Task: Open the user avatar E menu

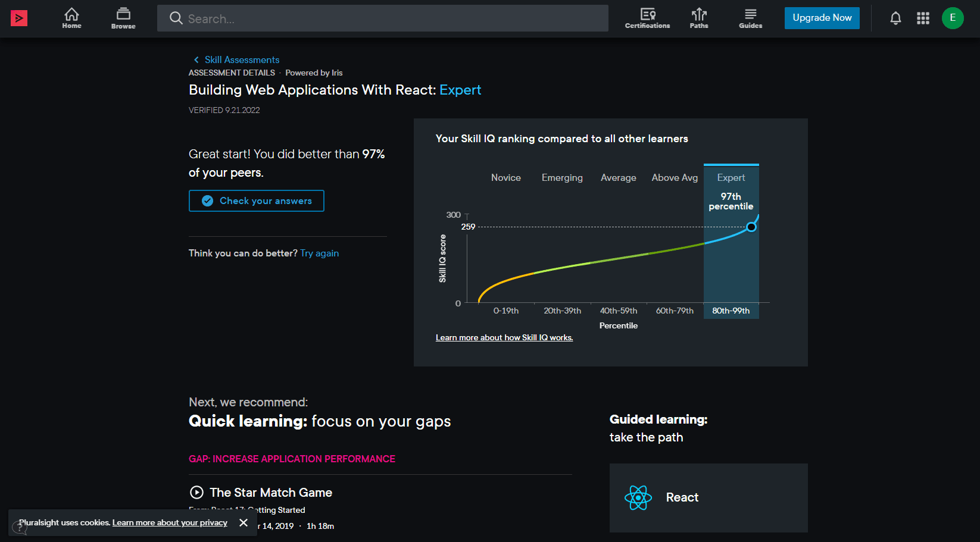Action: pos(953,18)
